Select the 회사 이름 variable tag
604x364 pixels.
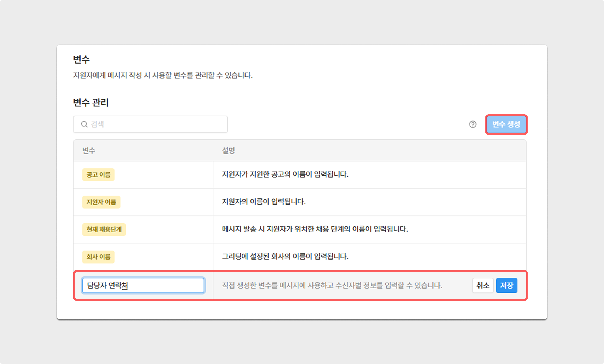tap(98, 257)
